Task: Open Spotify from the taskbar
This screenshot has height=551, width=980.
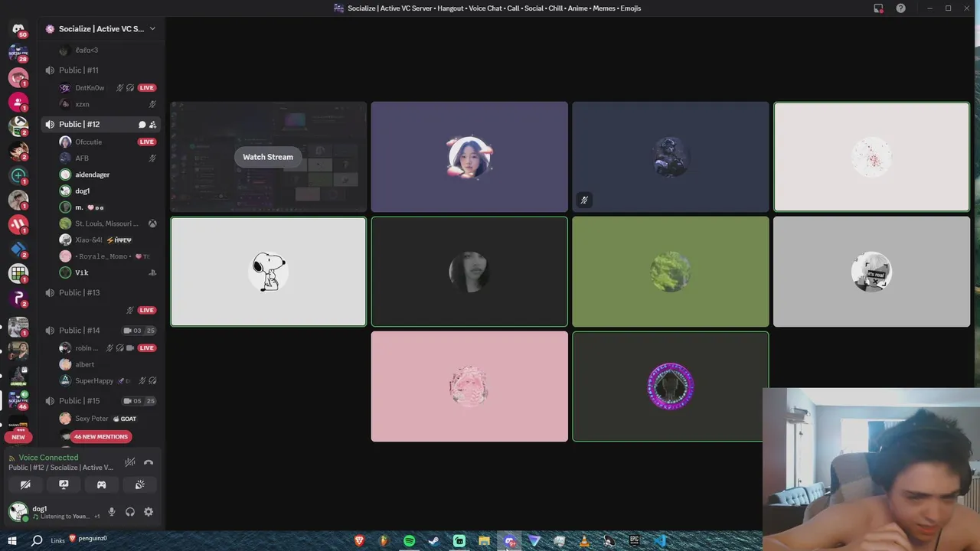Action: point(409,541)
